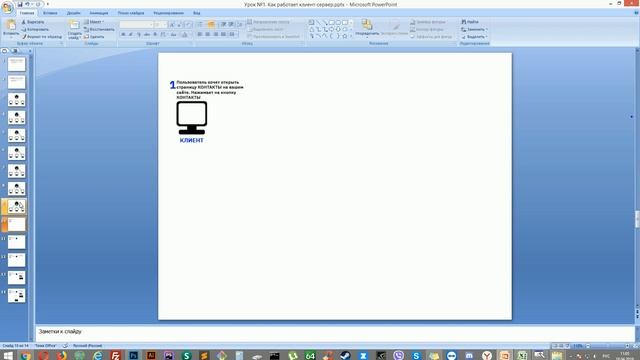This screenshot has width=640, height=360.
Task: Open Select (Выделить) dropdown
Action: click(474, 37)
